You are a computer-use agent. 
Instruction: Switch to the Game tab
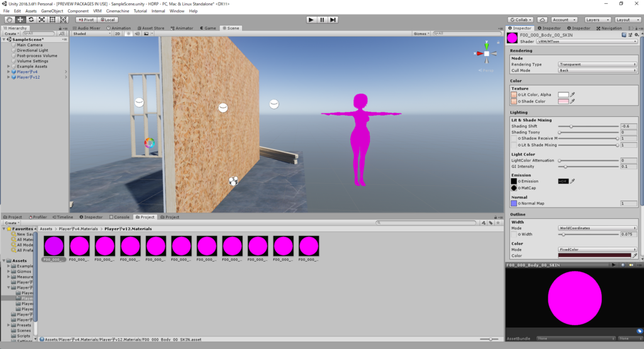pos(208,28)
